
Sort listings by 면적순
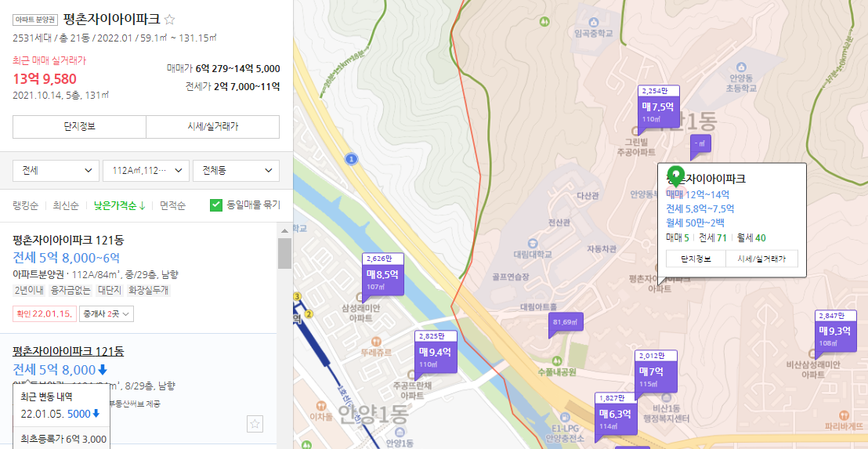click(x=172, y=205)
